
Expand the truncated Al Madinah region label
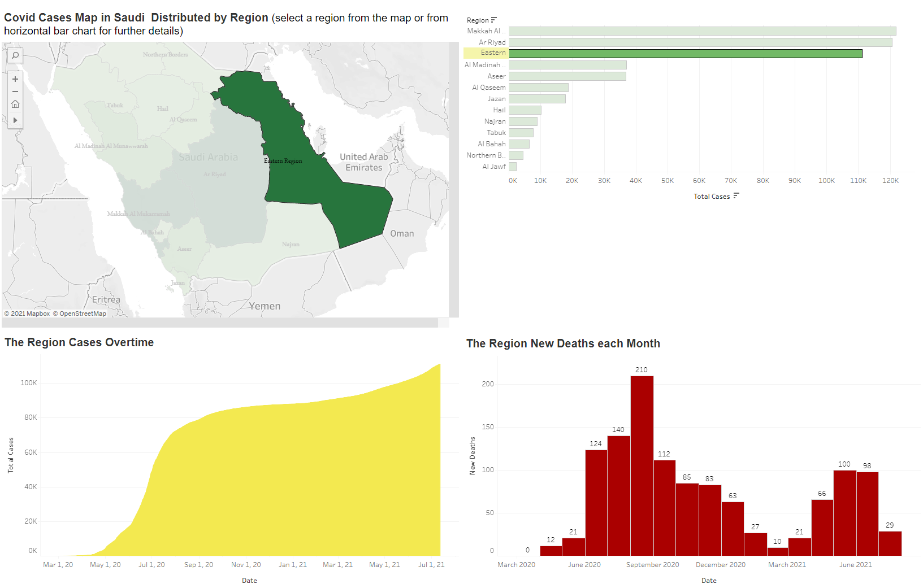[486, 64]
